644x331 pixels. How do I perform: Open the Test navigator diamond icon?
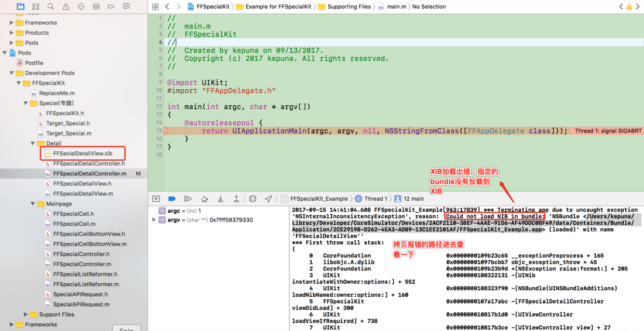point(81,7)
